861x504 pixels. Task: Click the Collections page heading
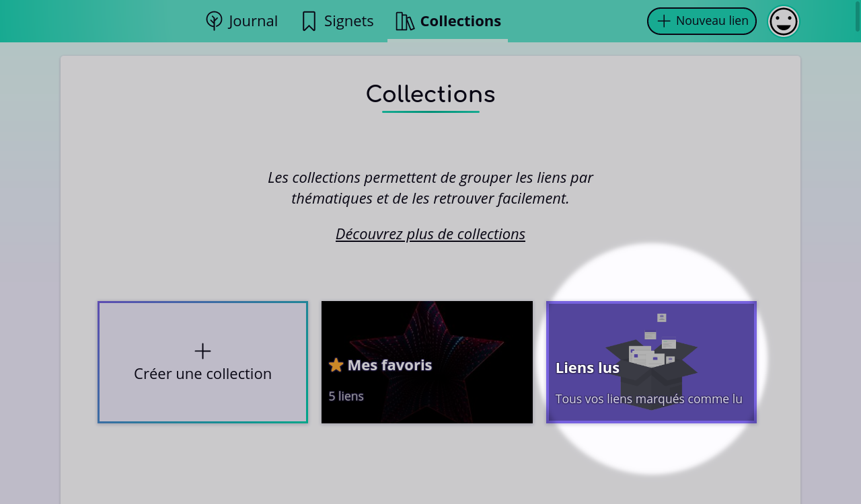pos(430,94)
